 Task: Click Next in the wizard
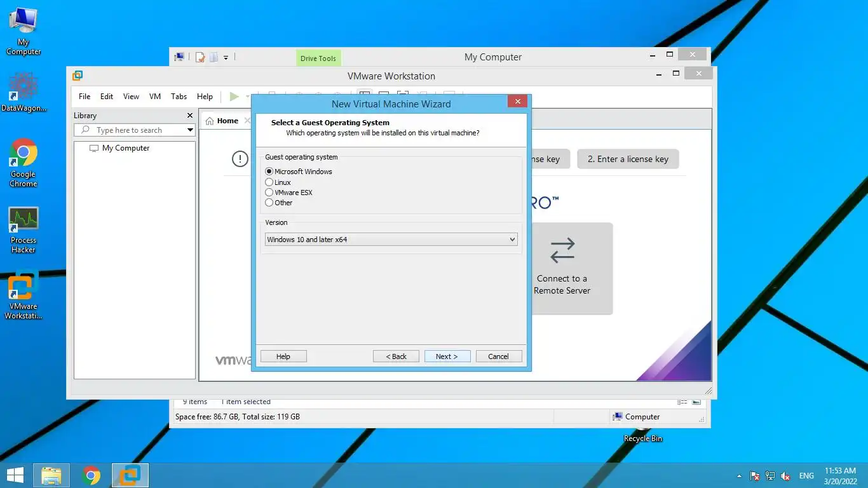coord(447,356)
